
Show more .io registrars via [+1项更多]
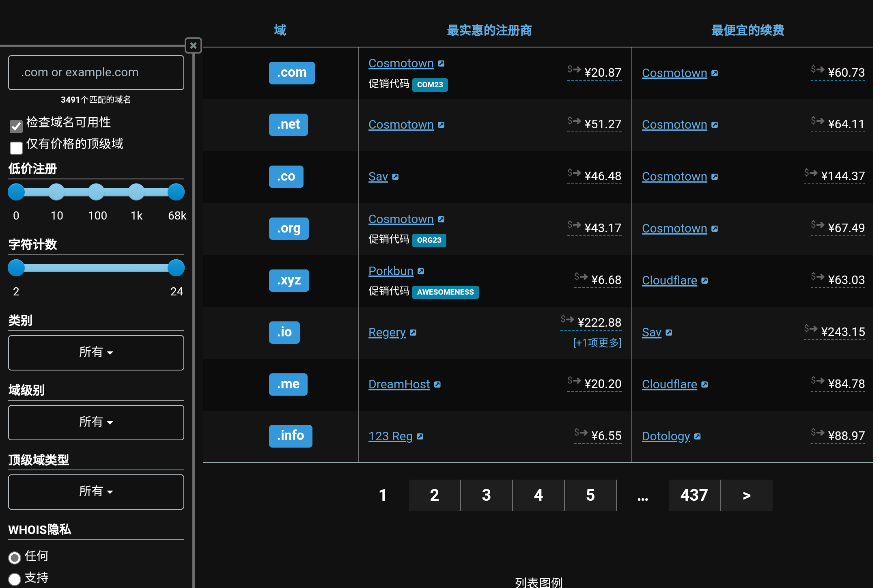pyautogui.click(x=597, y=343)
